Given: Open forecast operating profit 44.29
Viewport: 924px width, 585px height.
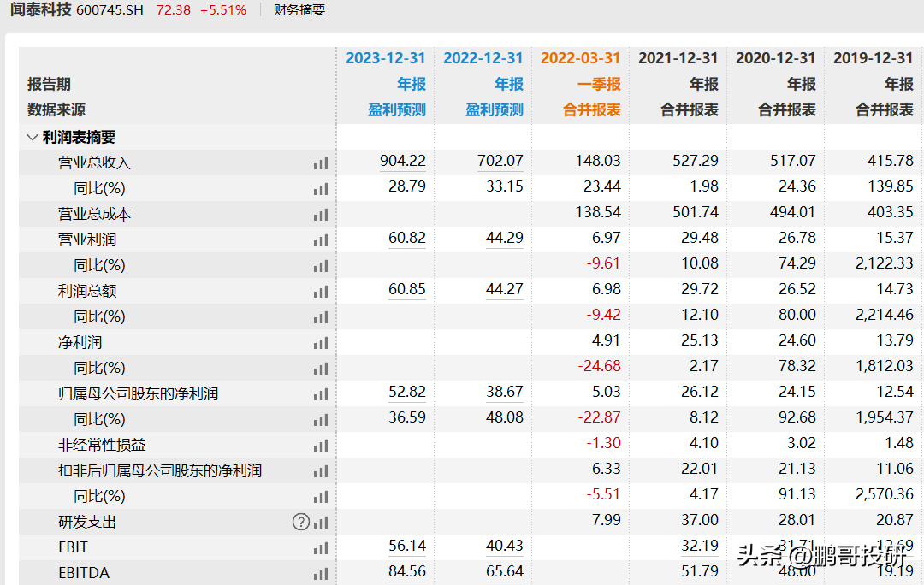Looking at the screenshot, I should pos(505,238).
